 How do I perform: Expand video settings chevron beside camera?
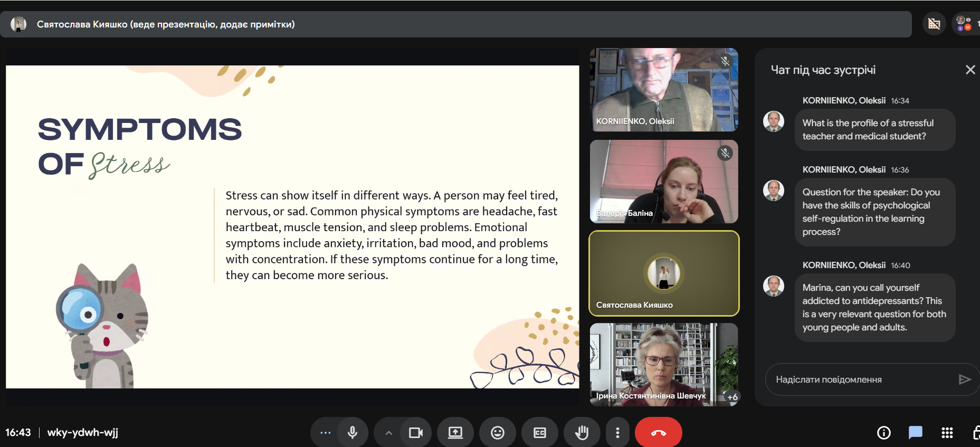click(388, 433)
